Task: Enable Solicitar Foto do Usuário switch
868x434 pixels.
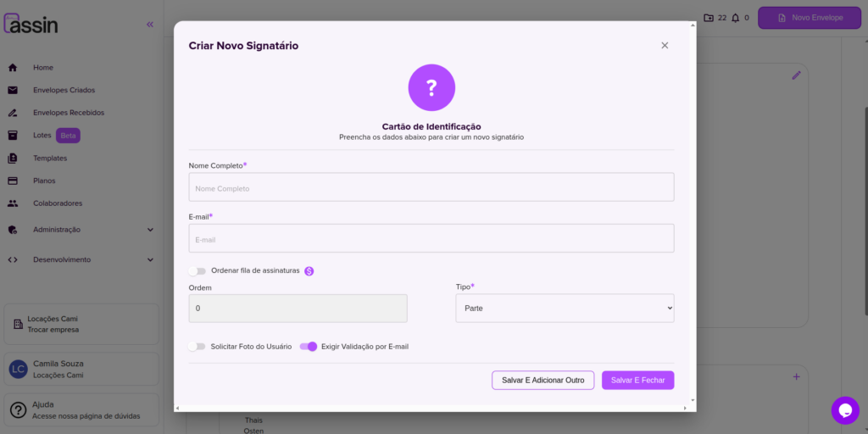Action: point(197,347)
